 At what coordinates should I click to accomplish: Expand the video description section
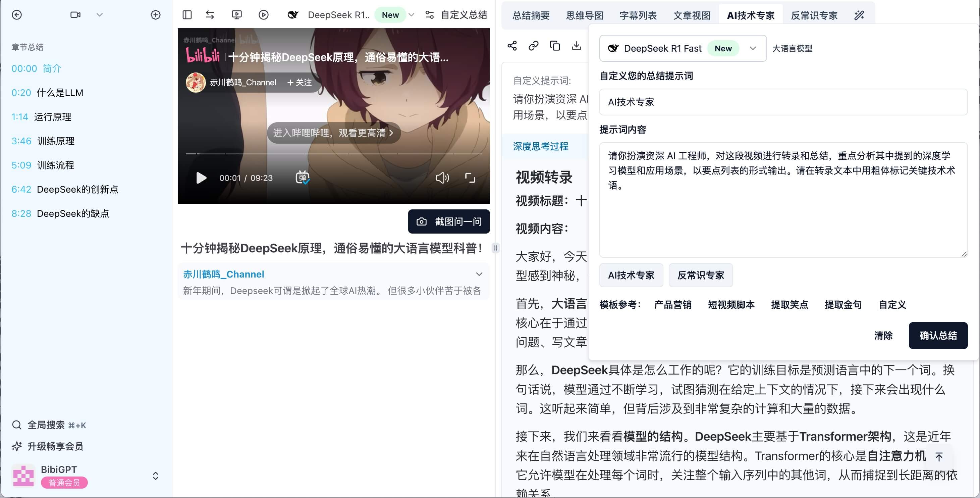[x=481, y=275]
